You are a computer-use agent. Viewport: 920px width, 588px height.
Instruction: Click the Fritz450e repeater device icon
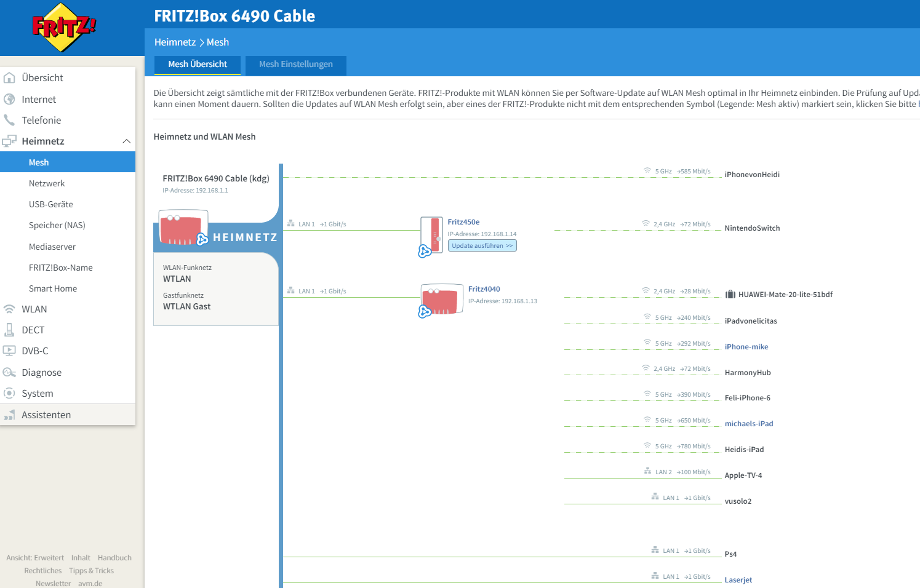431,235
